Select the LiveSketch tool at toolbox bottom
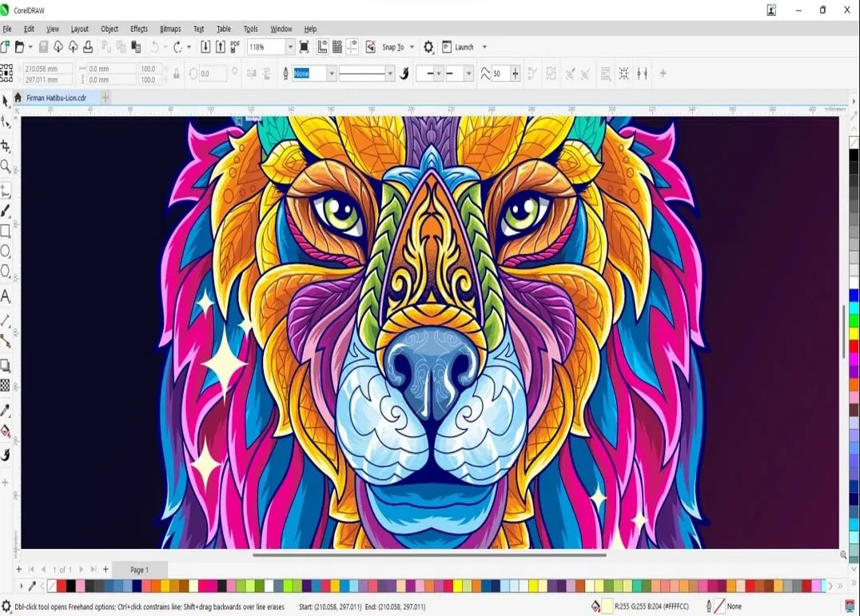 coord(6,455)
